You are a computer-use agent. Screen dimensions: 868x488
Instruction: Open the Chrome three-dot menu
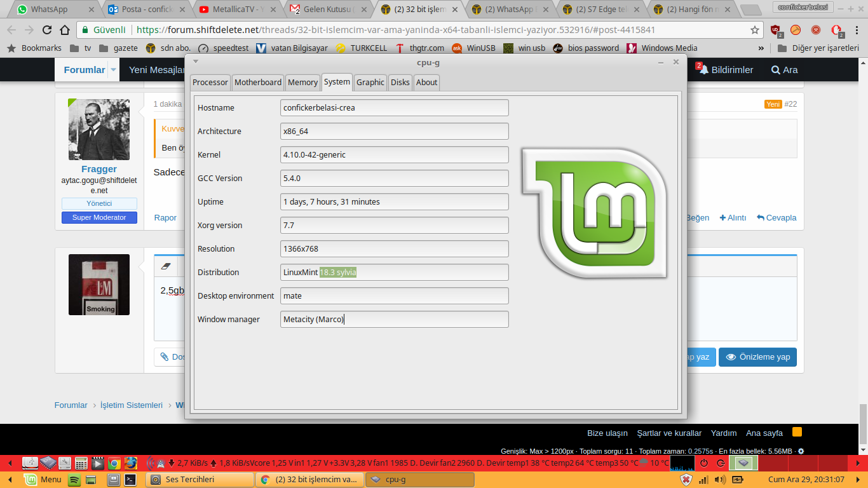[855, 30]
